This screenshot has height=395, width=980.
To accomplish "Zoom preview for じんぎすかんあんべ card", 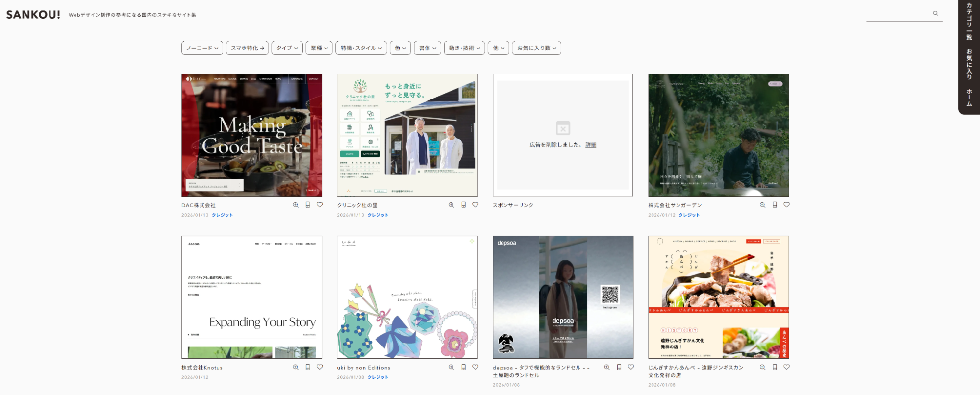I will (x=762, y=367).
